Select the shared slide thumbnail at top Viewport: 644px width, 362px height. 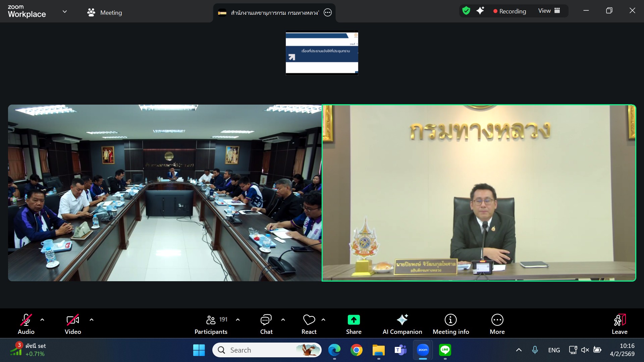322,53
